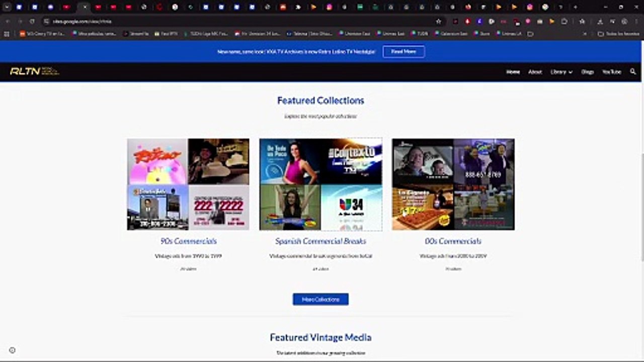This screenshot has width=644, height=362.
Task: Click the 'Vintage ads from 1990 to 1999' description
Action: coord(188,256)
